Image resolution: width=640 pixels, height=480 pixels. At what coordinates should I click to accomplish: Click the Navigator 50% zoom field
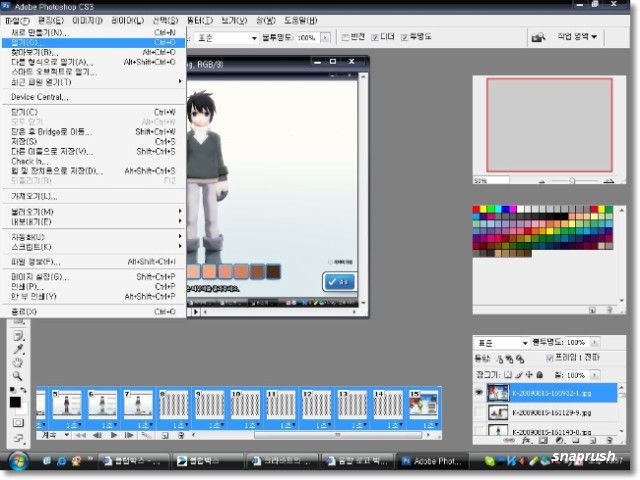491,180
